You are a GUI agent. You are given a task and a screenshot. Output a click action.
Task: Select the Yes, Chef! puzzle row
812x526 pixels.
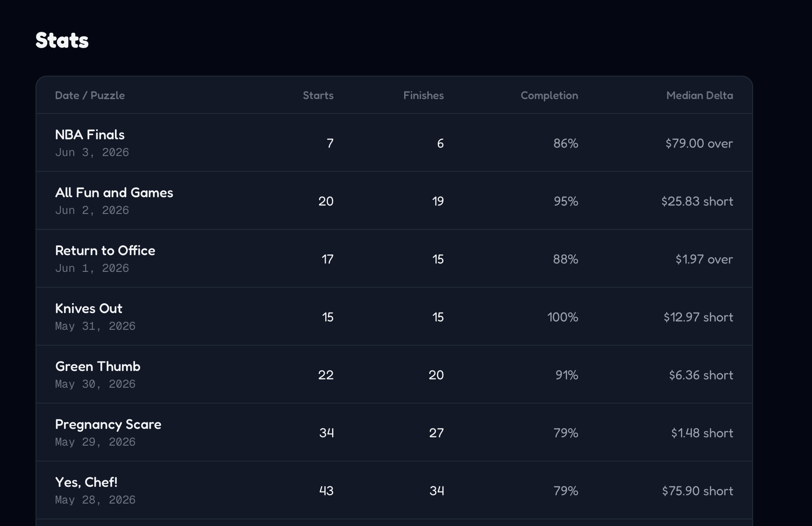point(394,490)
